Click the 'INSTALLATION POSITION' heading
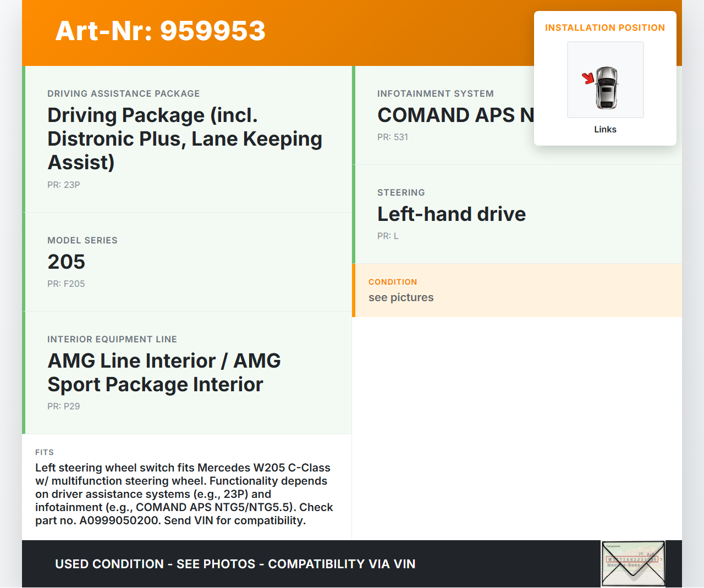The image size is (704, 588). click(604, 27)
